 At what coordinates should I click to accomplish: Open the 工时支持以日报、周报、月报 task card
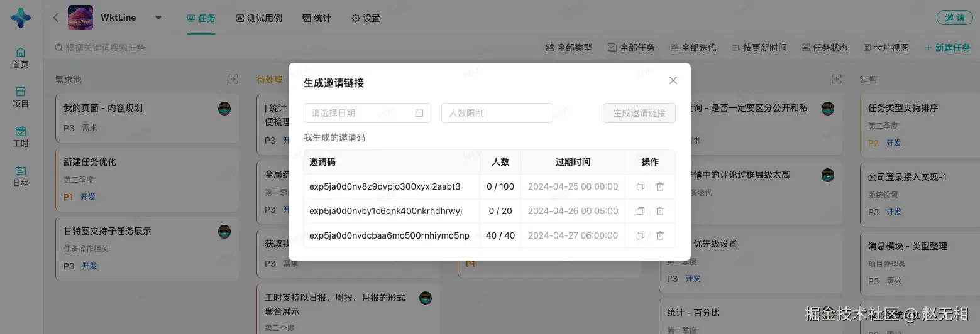pos(348,309)
